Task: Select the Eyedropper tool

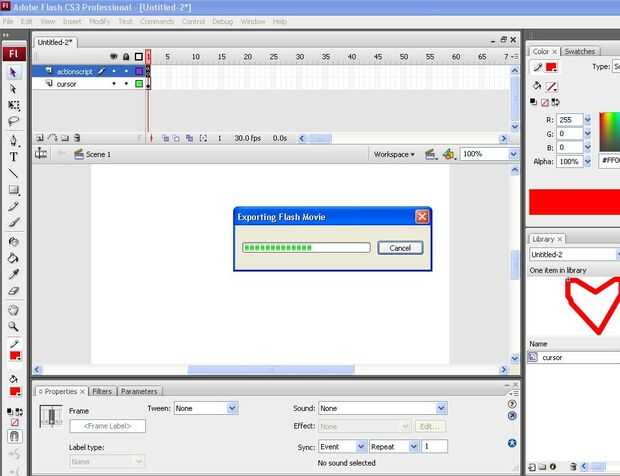Action: tap(14, 274)
